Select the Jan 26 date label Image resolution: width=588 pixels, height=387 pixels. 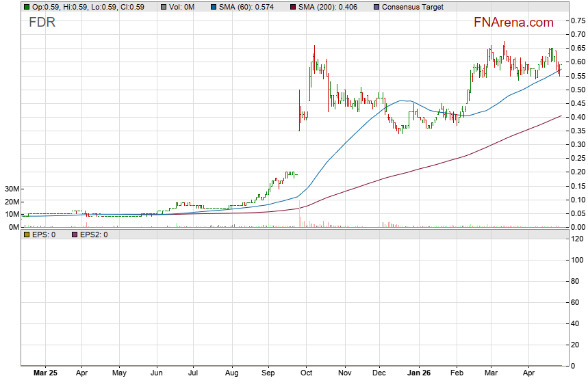coord(420,374)
